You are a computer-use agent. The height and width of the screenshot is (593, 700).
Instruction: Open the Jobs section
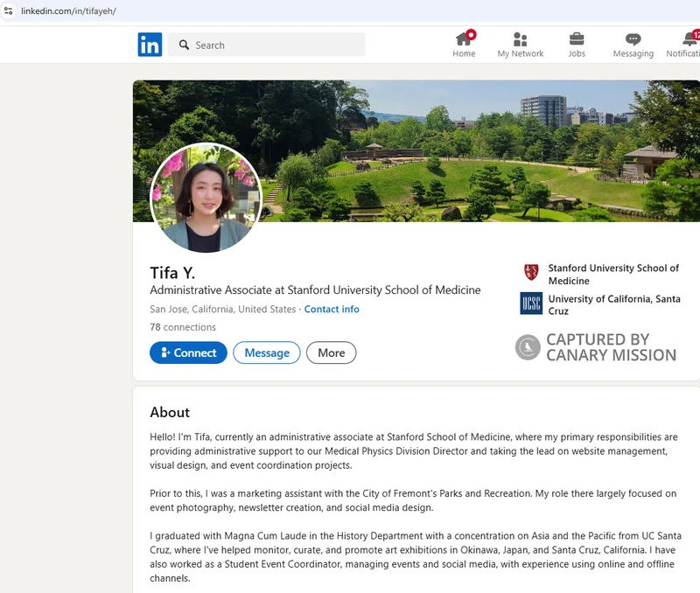click(577, 45)
